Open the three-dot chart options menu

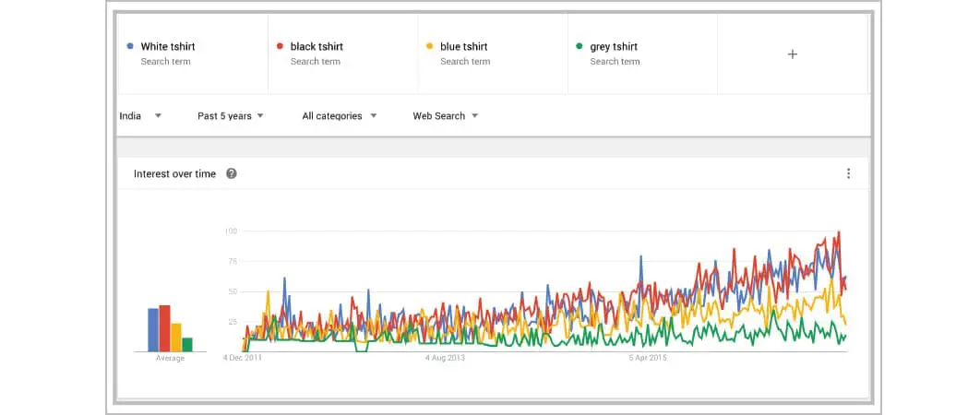click(x=848, y=173)
